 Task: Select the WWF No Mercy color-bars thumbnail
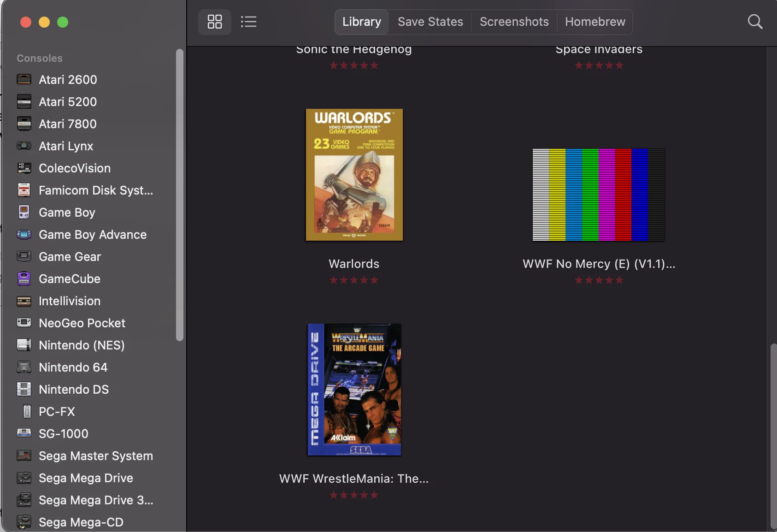point(599,195)
